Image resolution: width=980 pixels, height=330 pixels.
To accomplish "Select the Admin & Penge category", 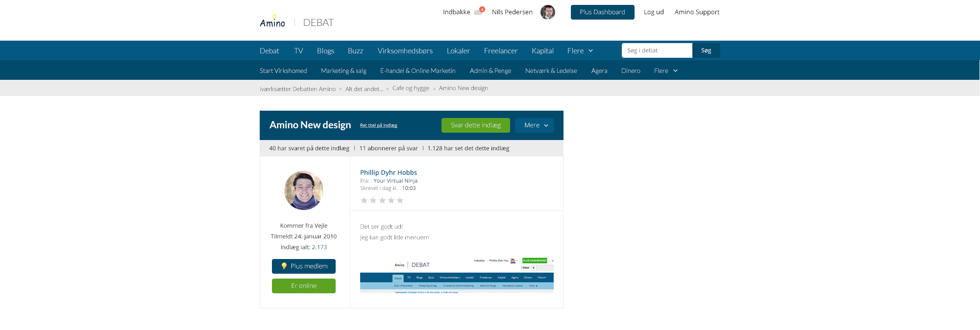I will coord(490,71).
